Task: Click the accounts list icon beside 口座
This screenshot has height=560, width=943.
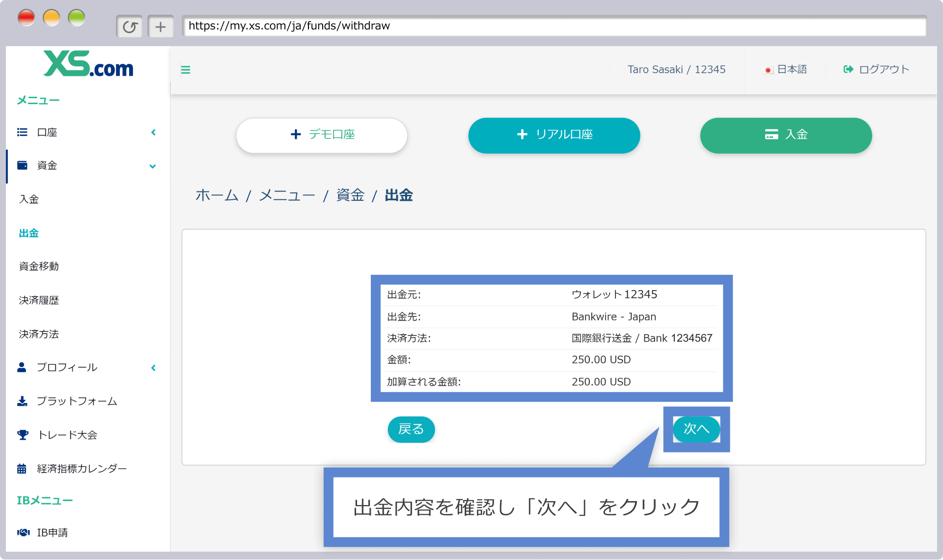Action: pyautogui.click(x=22, y=132)
